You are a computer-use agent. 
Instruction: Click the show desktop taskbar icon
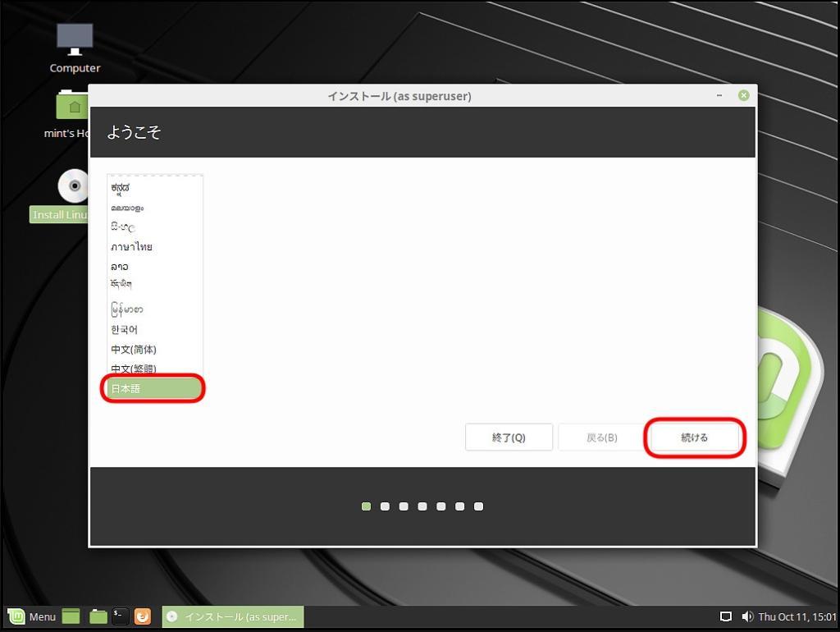tap(70, 616)
